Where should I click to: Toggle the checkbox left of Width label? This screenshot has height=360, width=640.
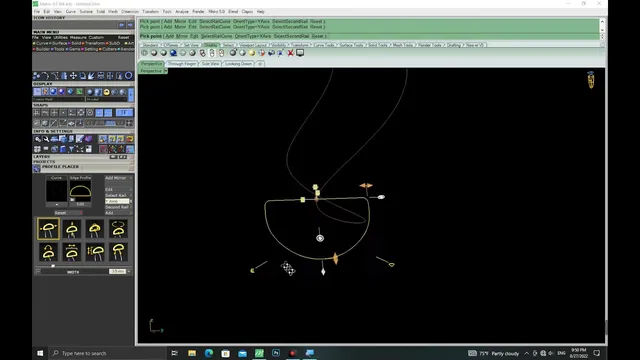pos(38,271)
